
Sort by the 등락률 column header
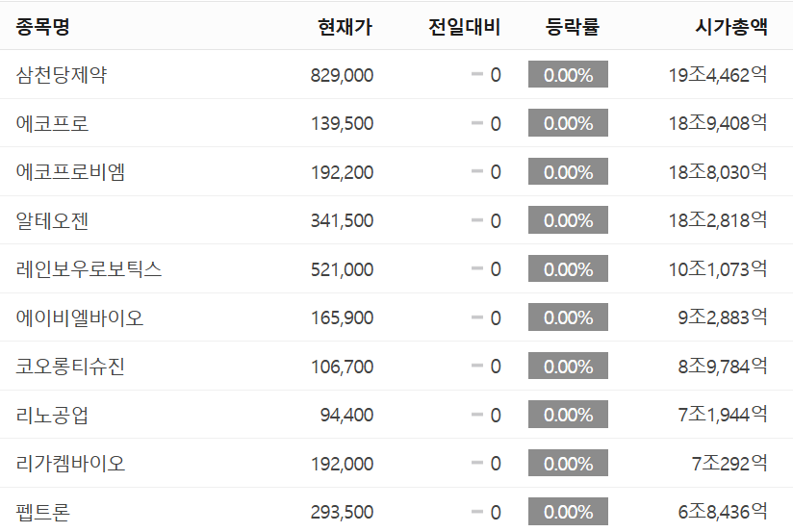(572, 26)
